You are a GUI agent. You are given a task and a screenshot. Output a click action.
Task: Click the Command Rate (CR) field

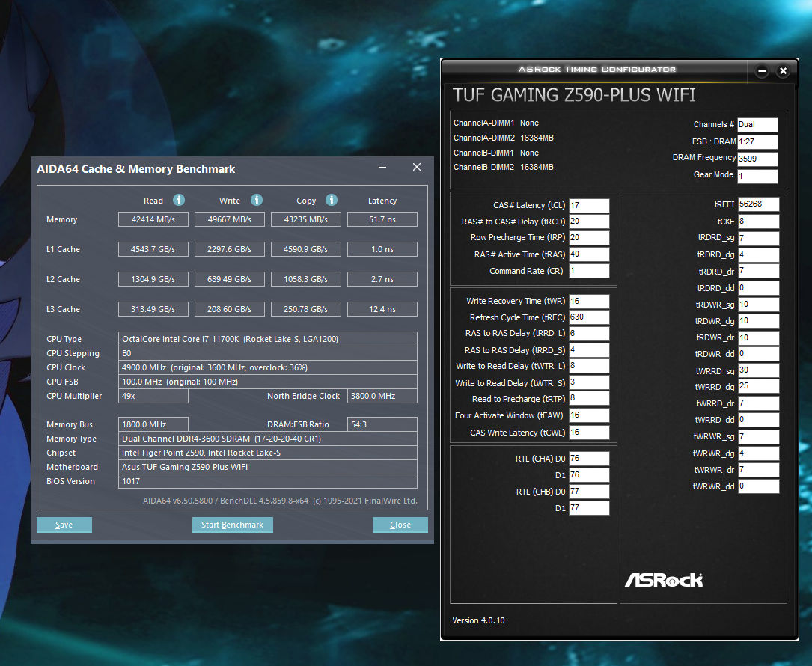point(589,270)
